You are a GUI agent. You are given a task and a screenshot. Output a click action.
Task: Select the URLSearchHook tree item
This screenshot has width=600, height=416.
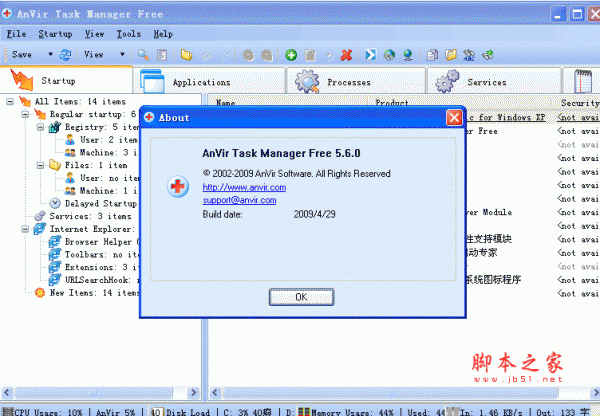(x=102, y=280)
